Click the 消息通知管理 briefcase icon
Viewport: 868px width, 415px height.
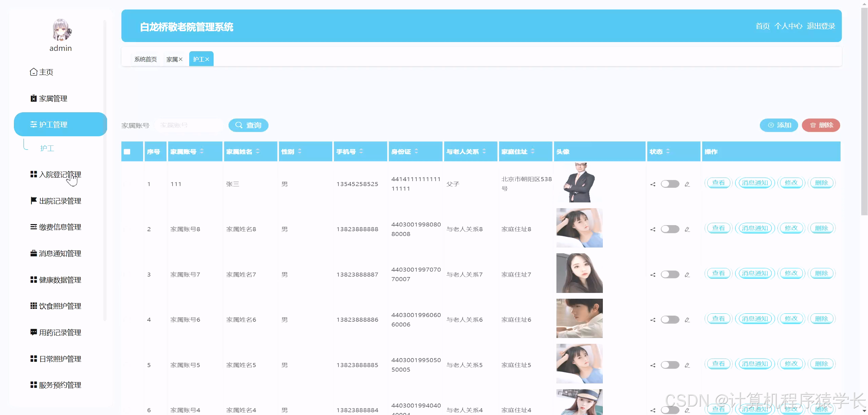34,253
